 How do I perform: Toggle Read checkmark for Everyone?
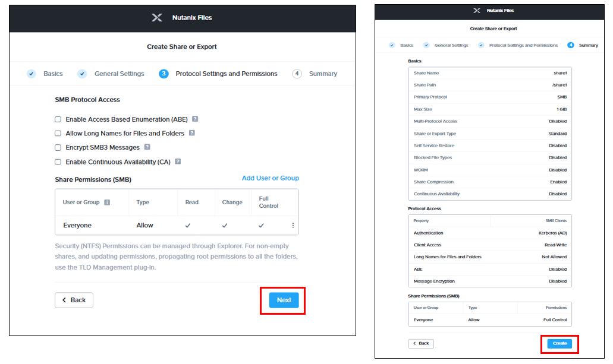pos(188,226)
